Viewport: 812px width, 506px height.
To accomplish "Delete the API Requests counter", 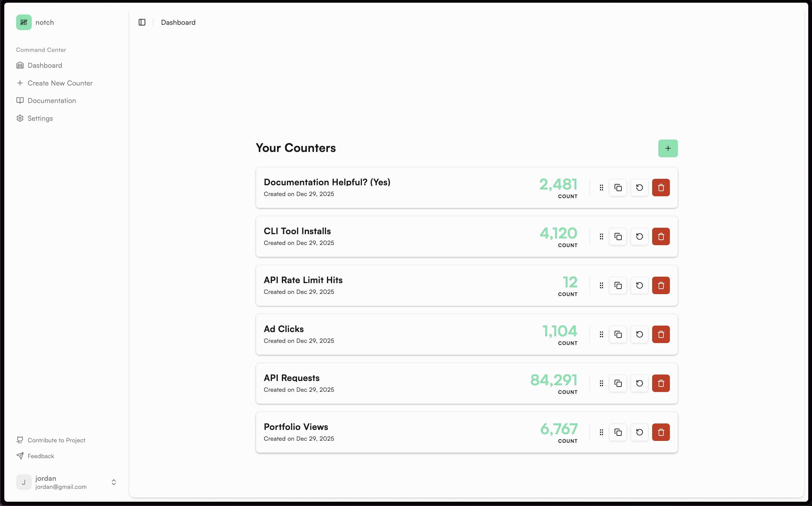I will (x=661, y=383).
